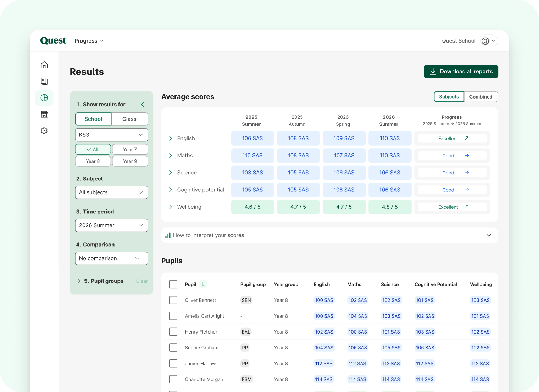Open the Progress navigation menu
Viewport: 539px width, 392px height.
[x=89, y=41]
